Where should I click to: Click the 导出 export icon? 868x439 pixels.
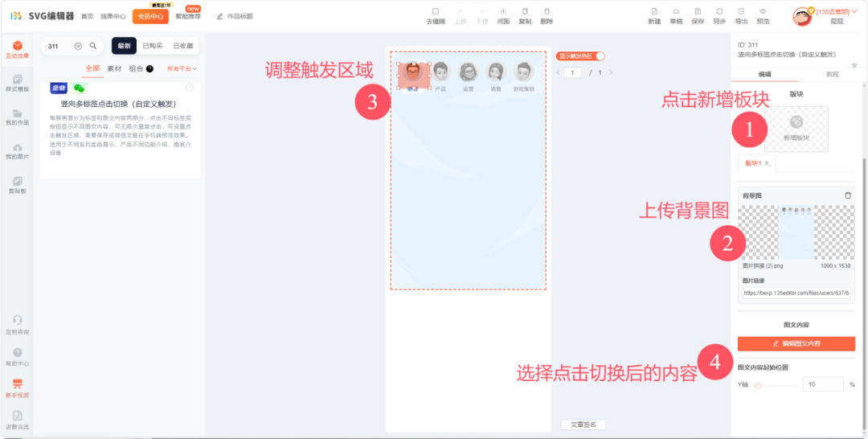(741, 16)
